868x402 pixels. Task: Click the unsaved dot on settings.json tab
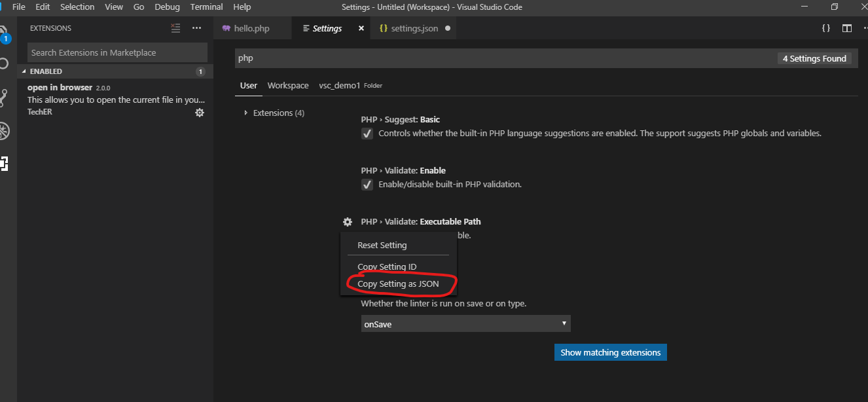click(x=448, y=28)
